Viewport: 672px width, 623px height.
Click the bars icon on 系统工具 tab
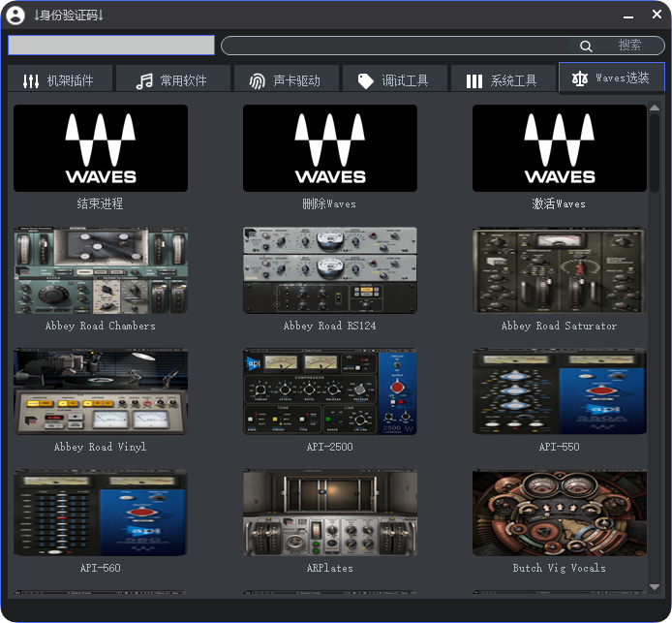pos(474,81)
